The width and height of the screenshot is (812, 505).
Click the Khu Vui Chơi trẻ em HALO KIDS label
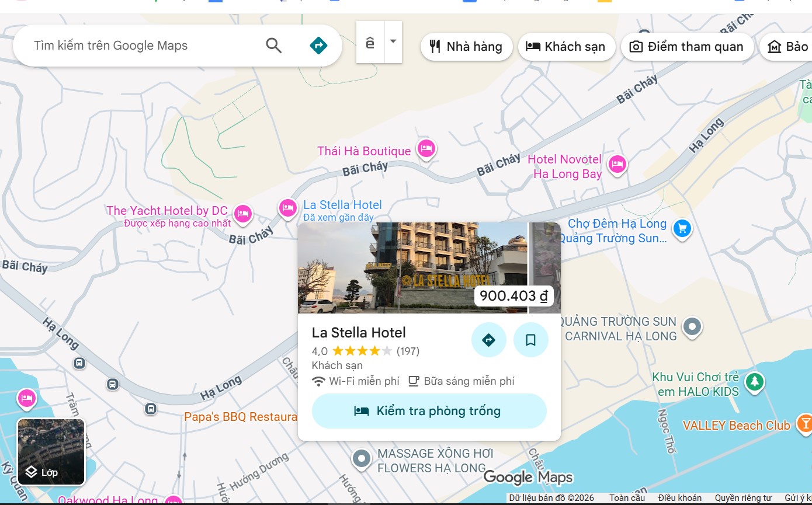(696, 384)
